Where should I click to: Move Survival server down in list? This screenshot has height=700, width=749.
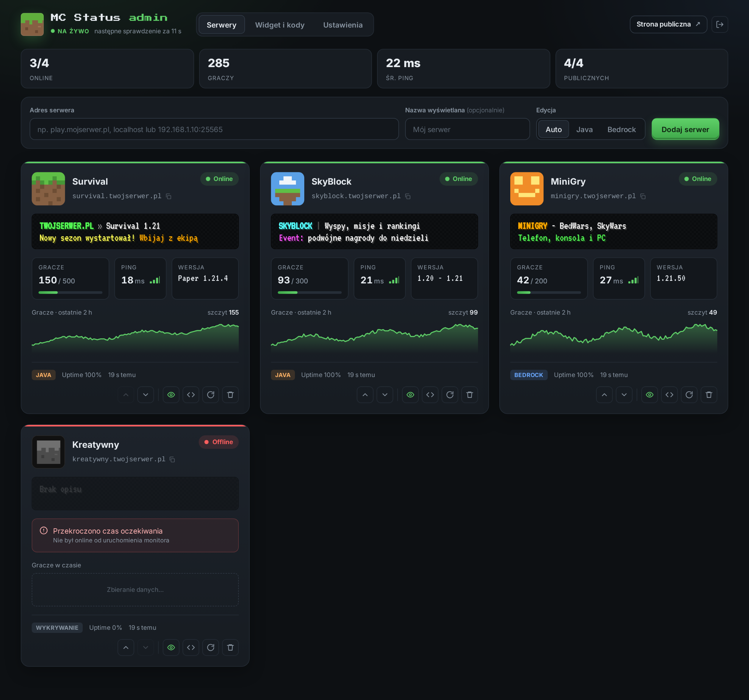pyautogui.click(x=146, y=395)
